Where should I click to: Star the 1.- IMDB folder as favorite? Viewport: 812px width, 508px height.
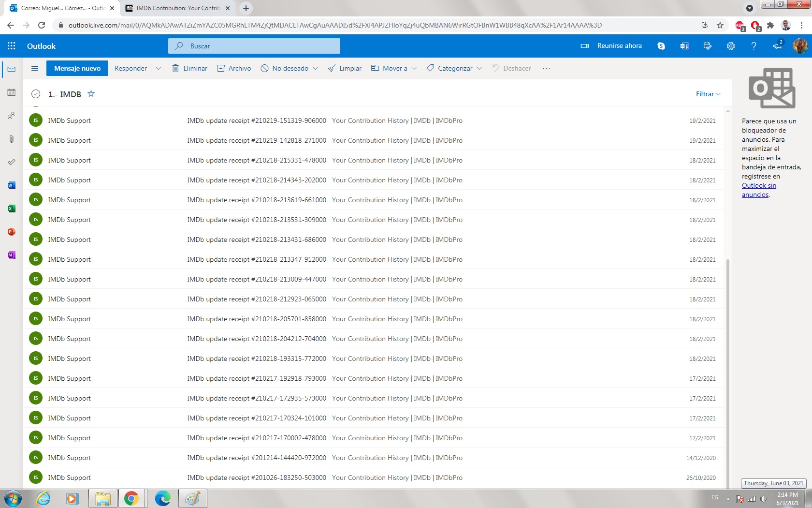[x=91, y=94]
